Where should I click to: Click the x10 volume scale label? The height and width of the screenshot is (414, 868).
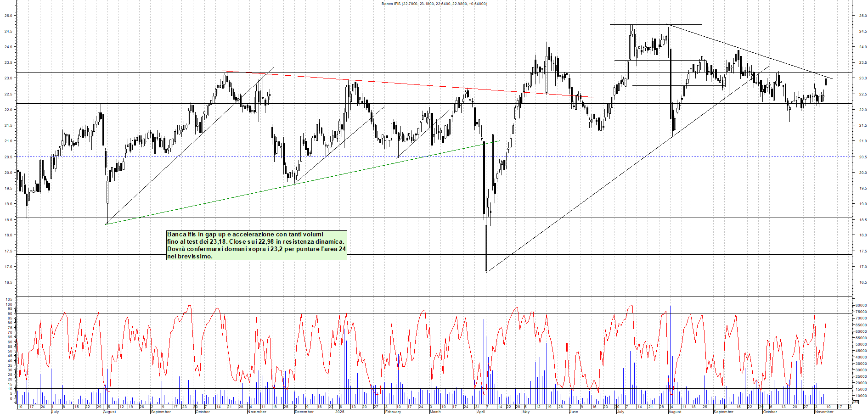[x=855, y=402]
